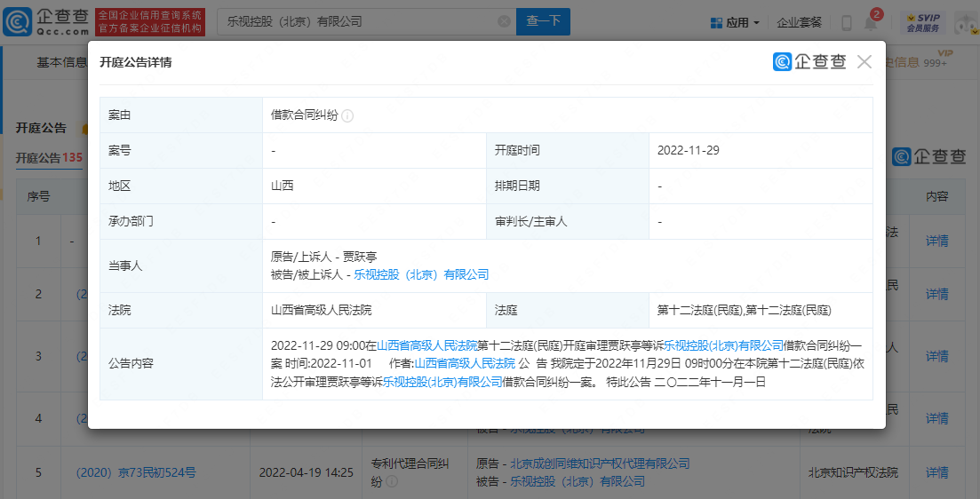Open the 应用 dropdown menu
The width and height of the screenshot is (980, 499).
[735, 22]
